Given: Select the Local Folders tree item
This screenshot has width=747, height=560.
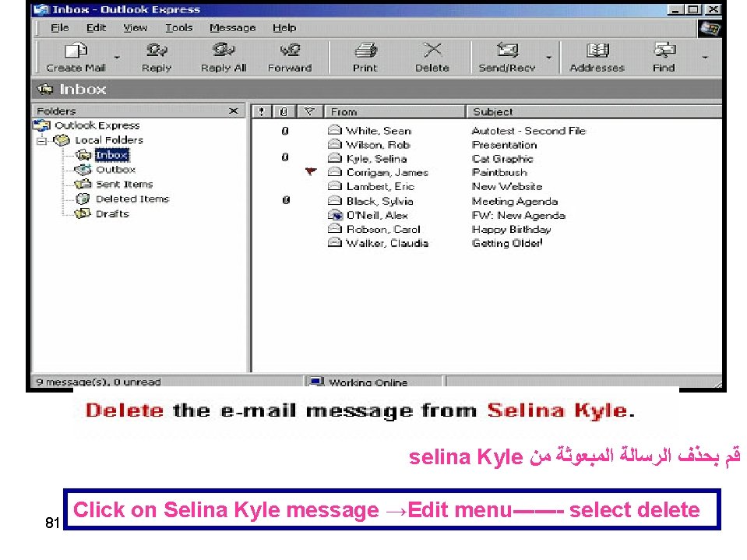Looking at the screenshot, I should click(x=109, y=140).
